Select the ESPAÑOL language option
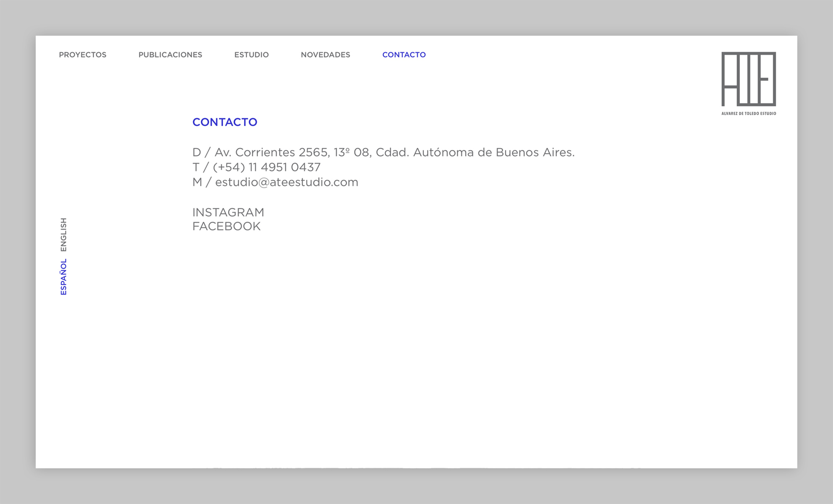The height and width of the screenshot is (504, 833). coord(63,277)
